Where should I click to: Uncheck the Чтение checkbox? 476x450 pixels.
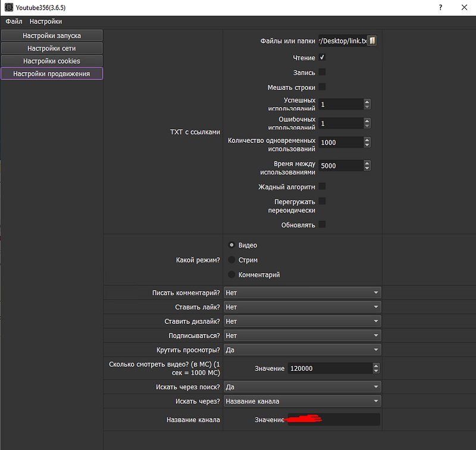[x=322, y=57]
